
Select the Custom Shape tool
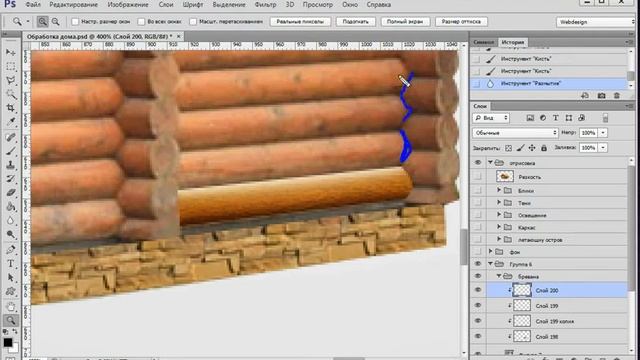11,291
